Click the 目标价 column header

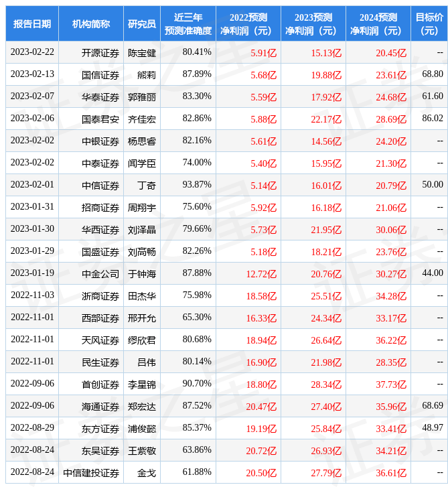[x=429, y=23]
